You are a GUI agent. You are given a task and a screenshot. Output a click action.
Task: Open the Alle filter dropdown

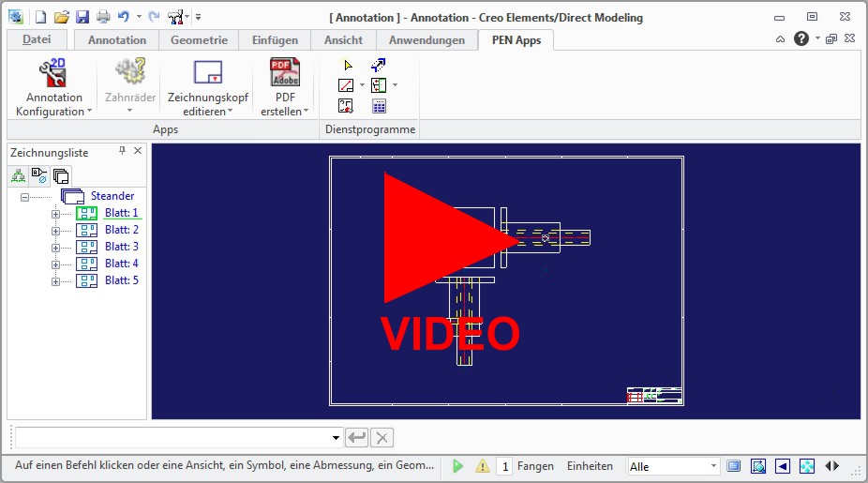point(713,466)
